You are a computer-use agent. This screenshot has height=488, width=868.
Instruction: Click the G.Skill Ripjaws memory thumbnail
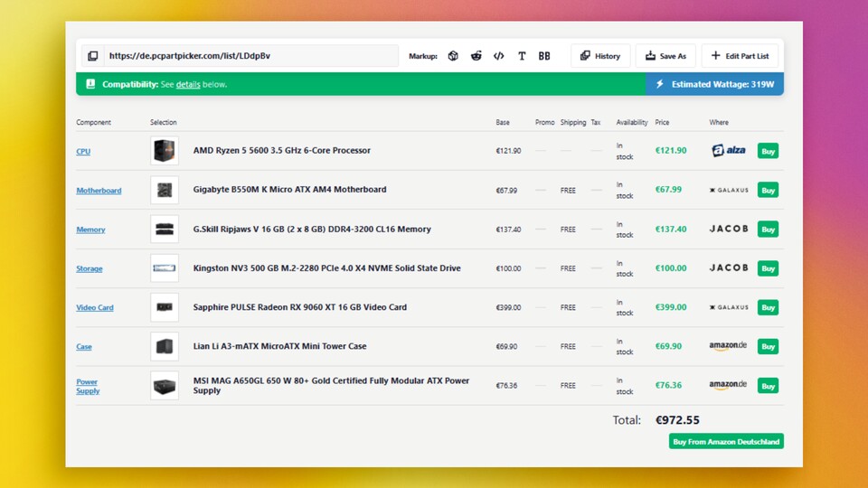pyautogui.click(x=165, y=229)
